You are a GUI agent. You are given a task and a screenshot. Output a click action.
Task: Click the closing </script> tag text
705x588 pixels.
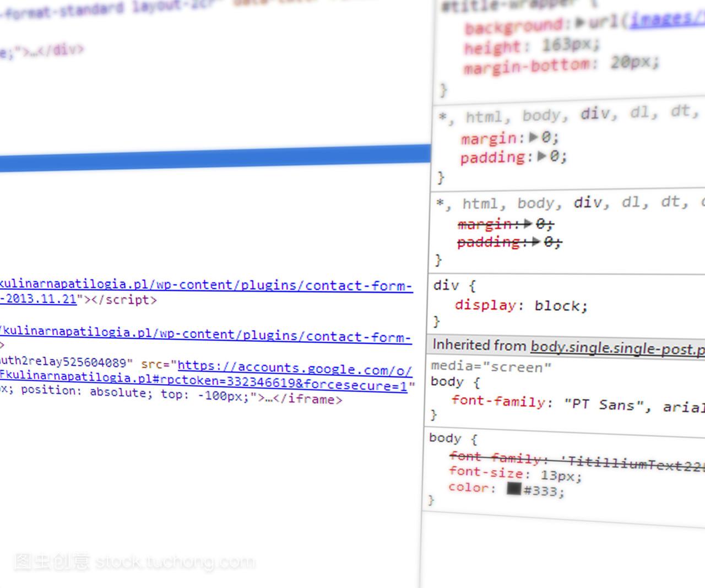(x=123, y=300)
